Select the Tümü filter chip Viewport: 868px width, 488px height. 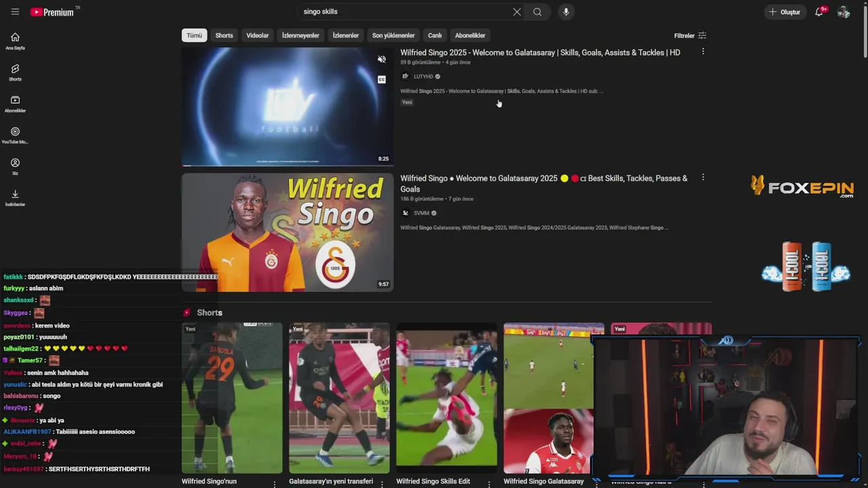coord(195,35)
